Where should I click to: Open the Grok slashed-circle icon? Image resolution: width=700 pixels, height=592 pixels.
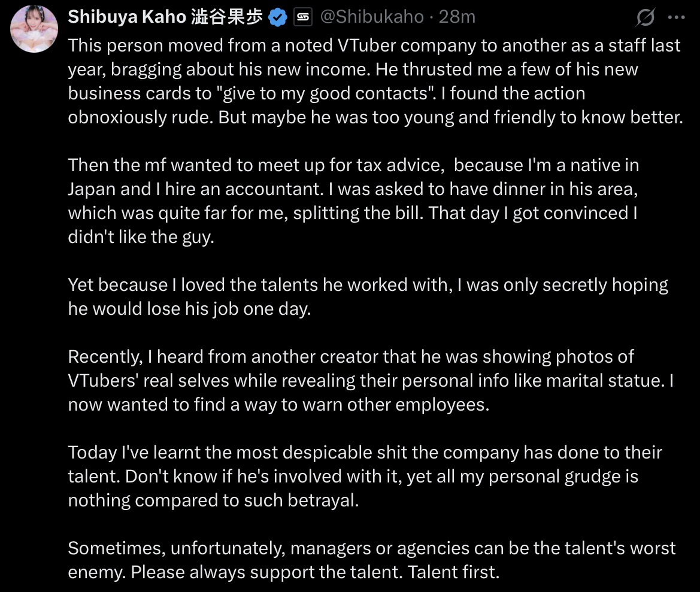click(x=646, y=17)
